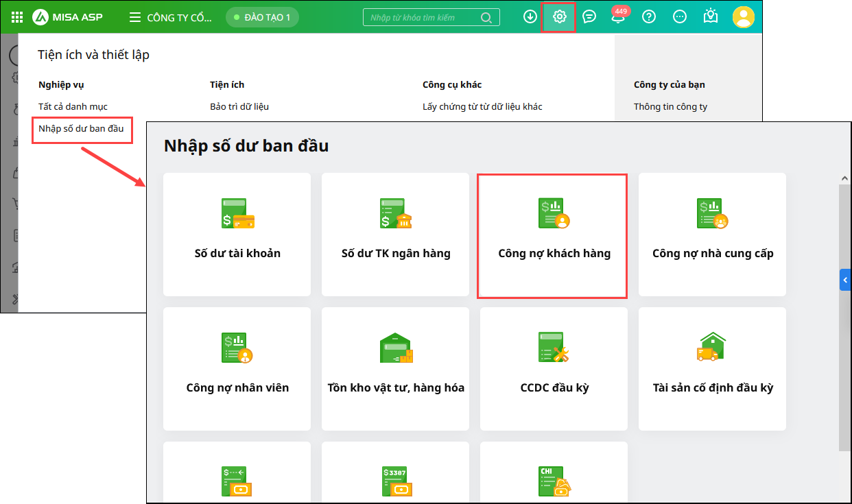Select Nhập số dư ban đầu menu item
This screenshot has width=852, height=504.
(x=81, y=129)
